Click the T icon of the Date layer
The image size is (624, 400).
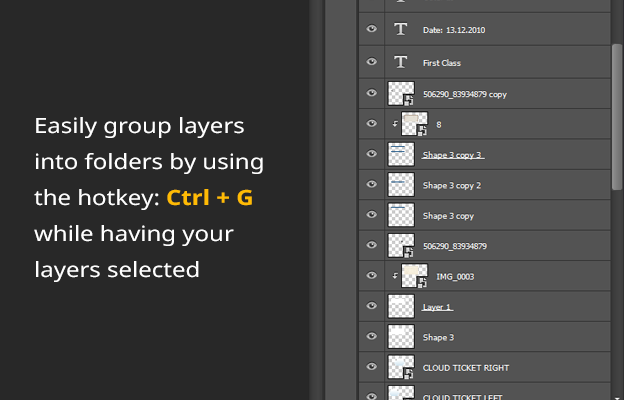click(x=401, y=31)
